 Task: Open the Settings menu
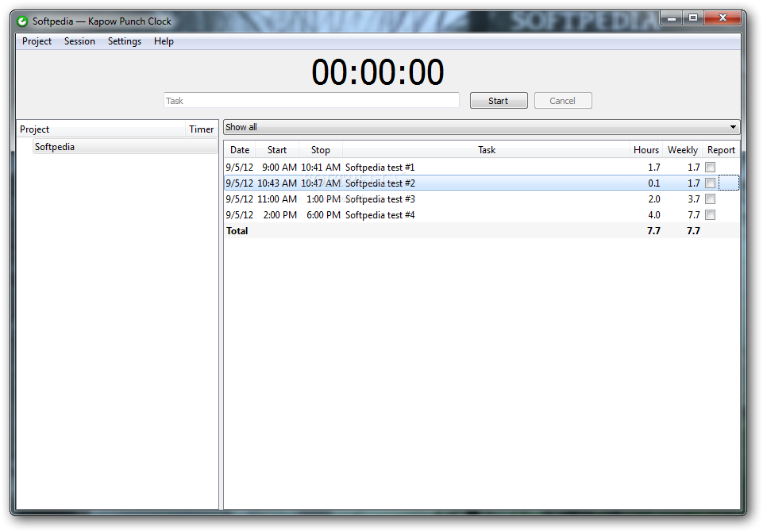(124, 41)
